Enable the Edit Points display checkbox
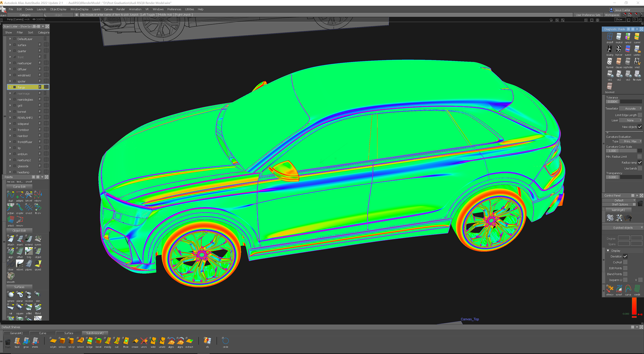Image resolution: width=644 pixels, height=354 pixels. [x=625, y=268]
